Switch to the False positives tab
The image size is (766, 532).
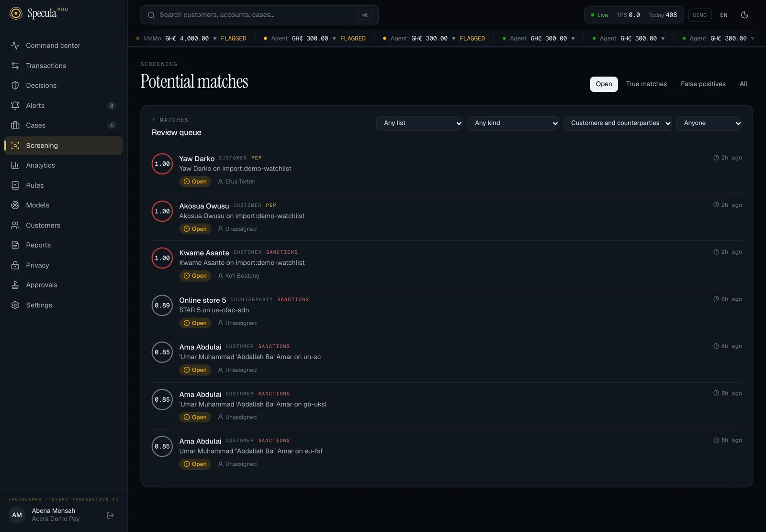[x=703, y=84]
